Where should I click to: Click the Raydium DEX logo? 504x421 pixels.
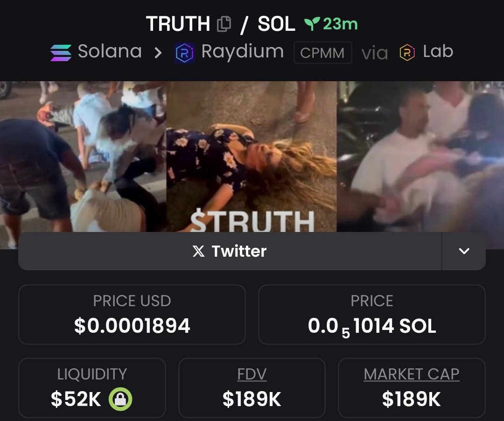[184, 53]
